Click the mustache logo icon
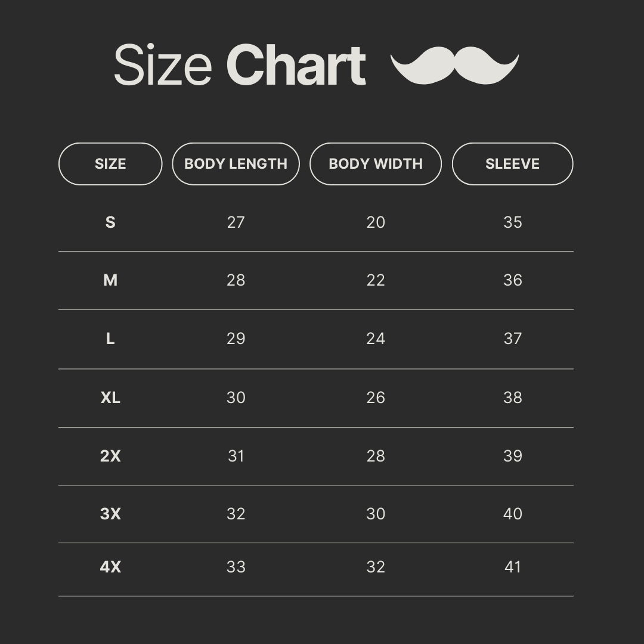Viewport: 644px width, 644px height. pos(454,66)
